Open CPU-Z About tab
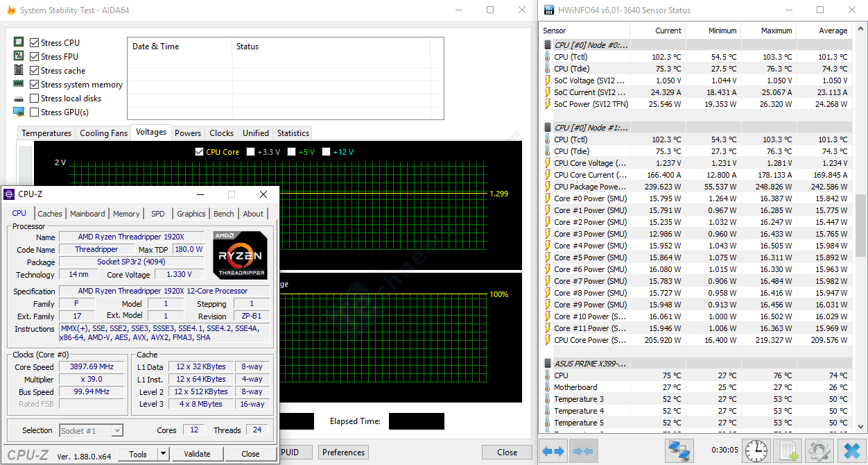This screenshot has width=868, height=465. coord(253,214)
